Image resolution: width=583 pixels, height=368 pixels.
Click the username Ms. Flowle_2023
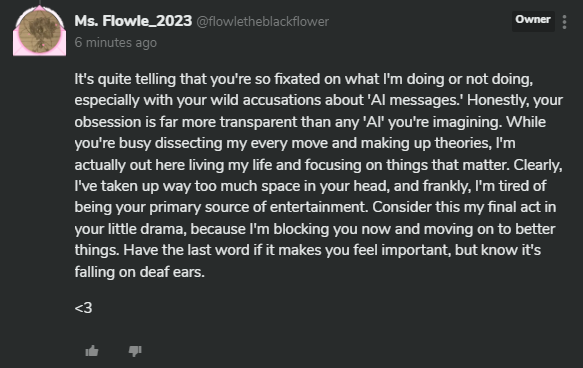(133, 21)
